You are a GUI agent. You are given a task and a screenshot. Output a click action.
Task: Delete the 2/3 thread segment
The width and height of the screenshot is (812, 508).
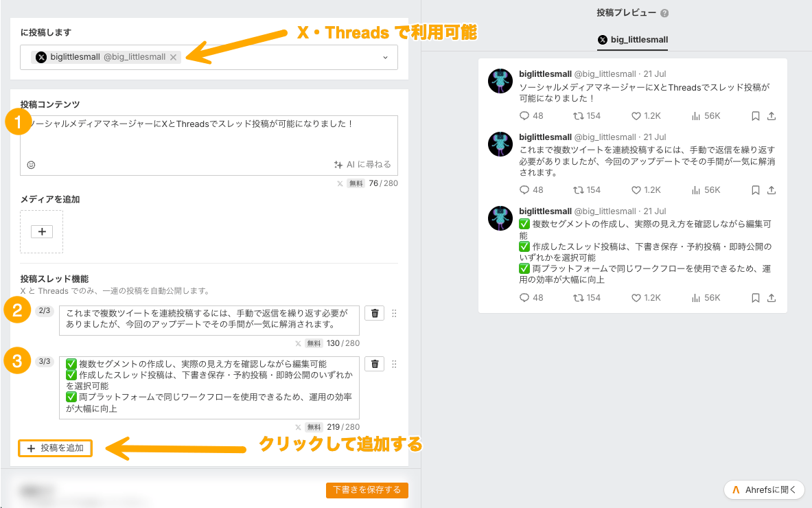[x=374, y=313]
